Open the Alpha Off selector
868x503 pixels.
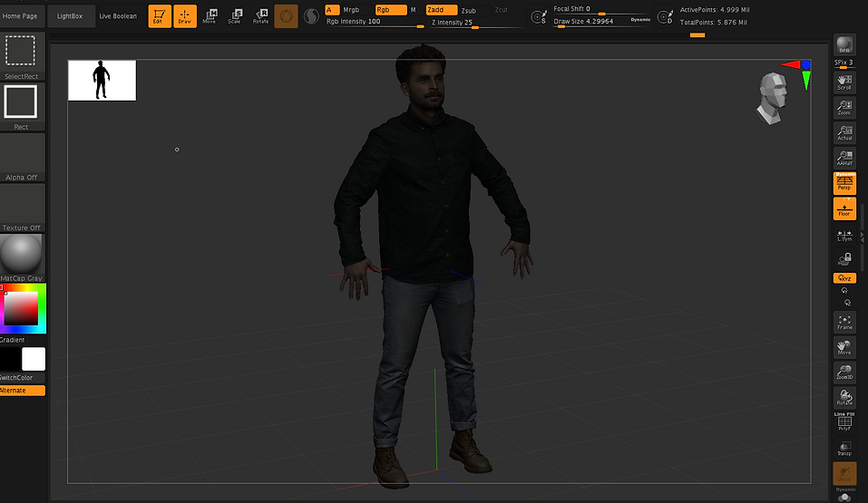(x=22, y=157)
